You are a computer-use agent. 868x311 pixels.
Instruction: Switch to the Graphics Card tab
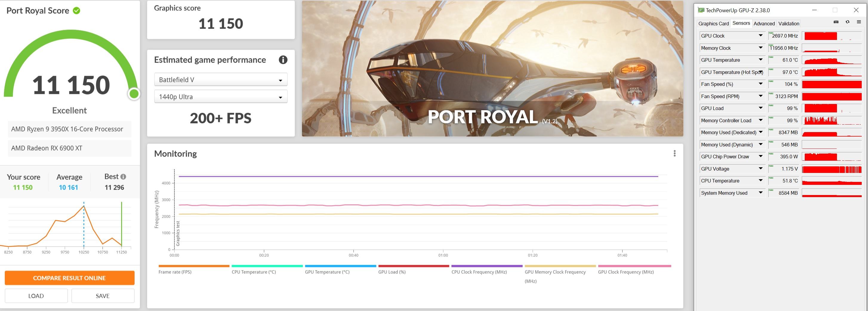click(x=713, y=24)
